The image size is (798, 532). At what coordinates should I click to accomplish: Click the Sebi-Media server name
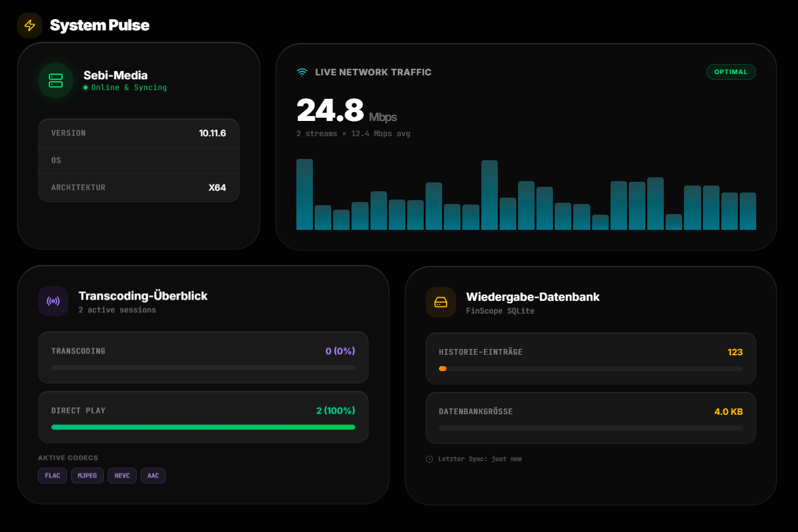click(115, 75)
